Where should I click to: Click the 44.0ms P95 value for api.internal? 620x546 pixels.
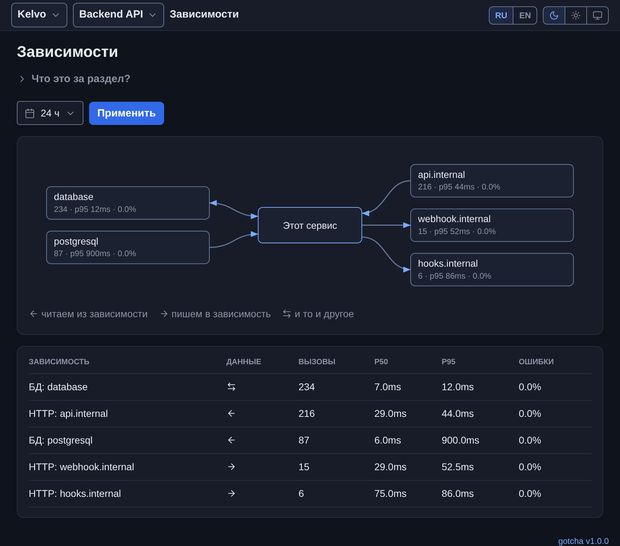click(457, 414)
